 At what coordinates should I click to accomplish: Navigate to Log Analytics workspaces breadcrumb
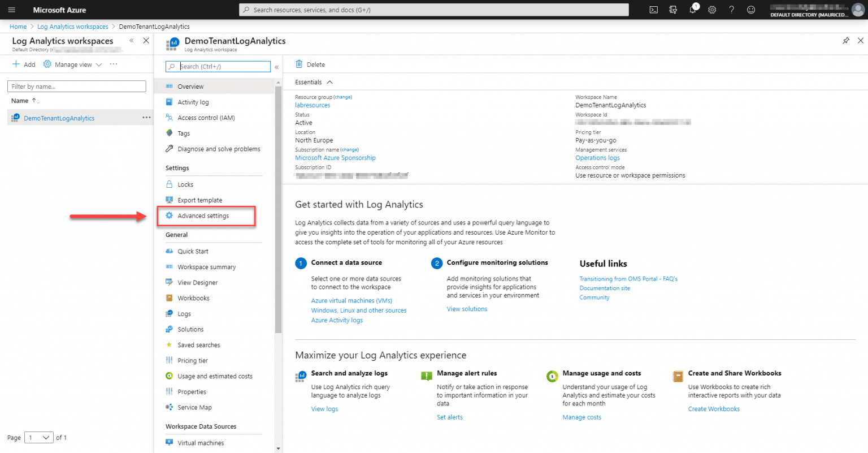point(72,26)
